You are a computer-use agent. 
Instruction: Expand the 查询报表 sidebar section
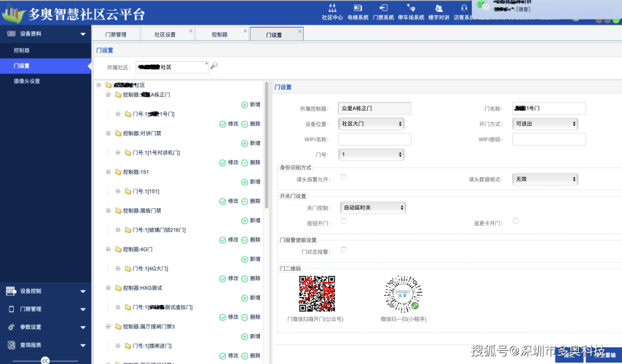coord(46,345)
